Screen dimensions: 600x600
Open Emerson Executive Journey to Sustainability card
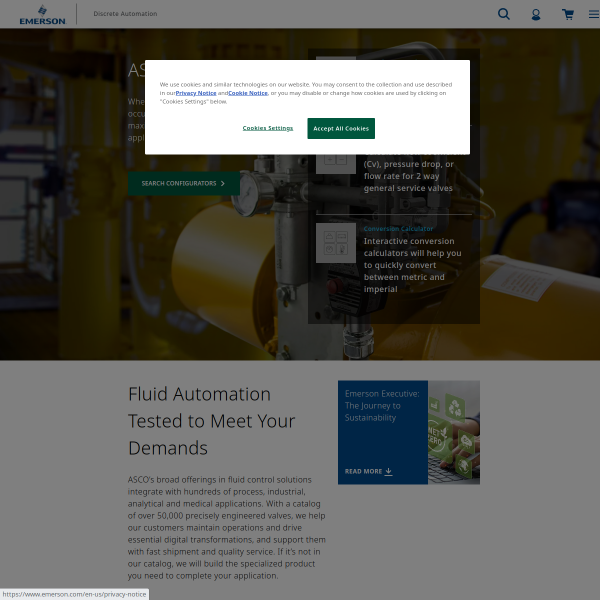point(409,432)
